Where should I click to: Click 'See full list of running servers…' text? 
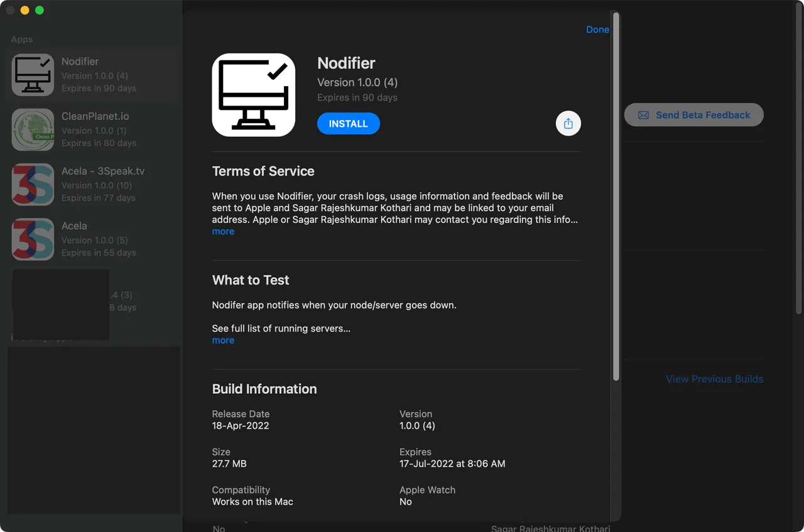point(281,328)
